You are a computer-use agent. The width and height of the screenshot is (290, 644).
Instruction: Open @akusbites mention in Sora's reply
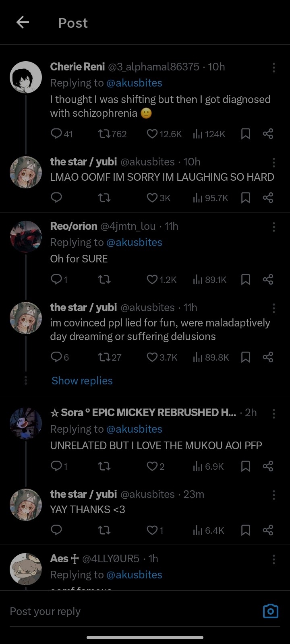point(134,429)
